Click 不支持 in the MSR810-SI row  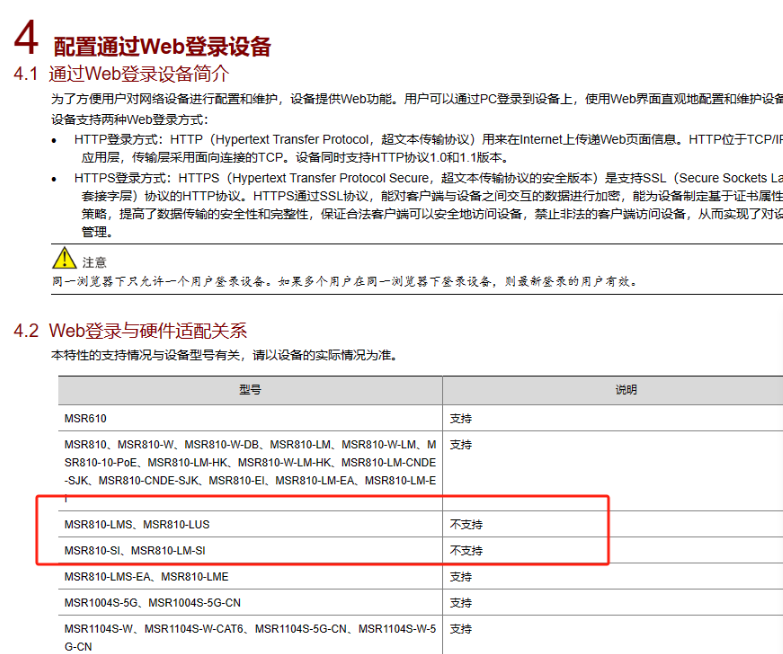coord(466,551)
